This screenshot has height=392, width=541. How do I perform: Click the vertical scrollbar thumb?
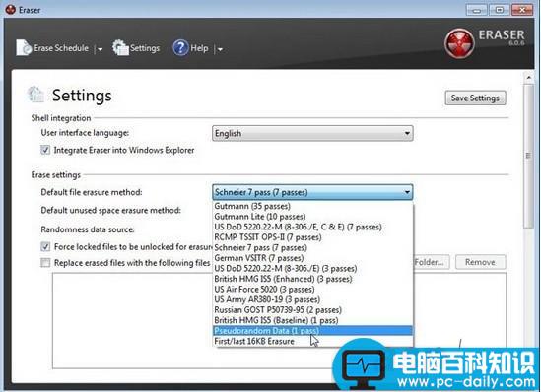tap(528, 156)
